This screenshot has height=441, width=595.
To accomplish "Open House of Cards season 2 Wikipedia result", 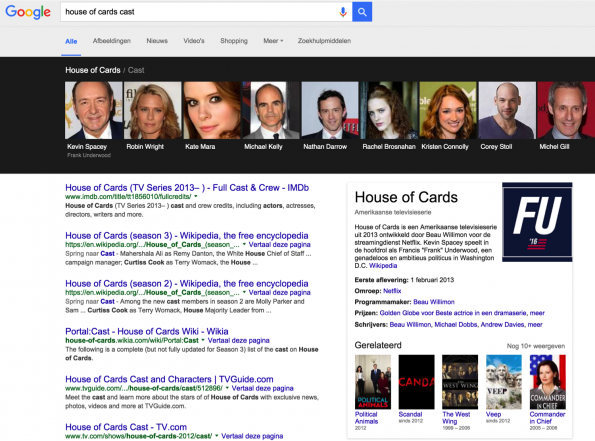I will (187, 284).
